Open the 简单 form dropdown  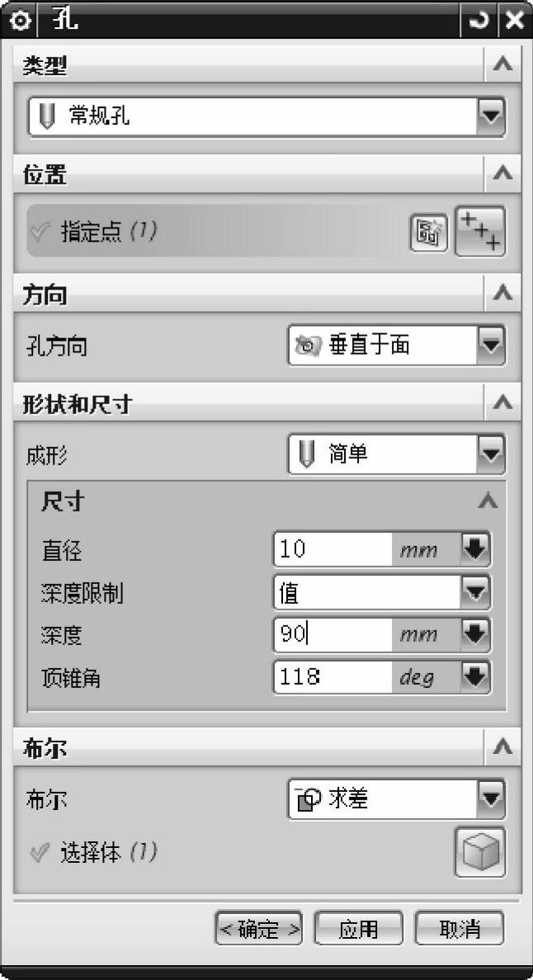[396, 454]
